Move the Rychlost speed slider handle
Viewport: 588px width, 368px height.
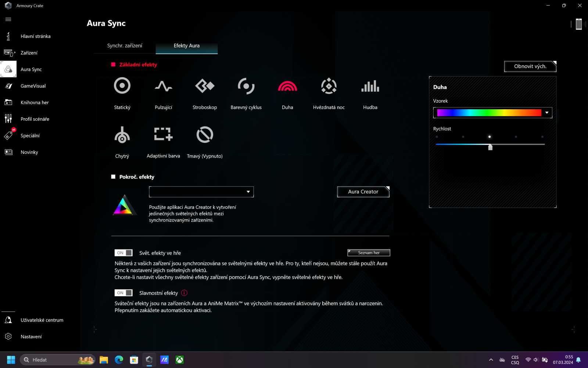pyautogui.click(x=490, y=147)
